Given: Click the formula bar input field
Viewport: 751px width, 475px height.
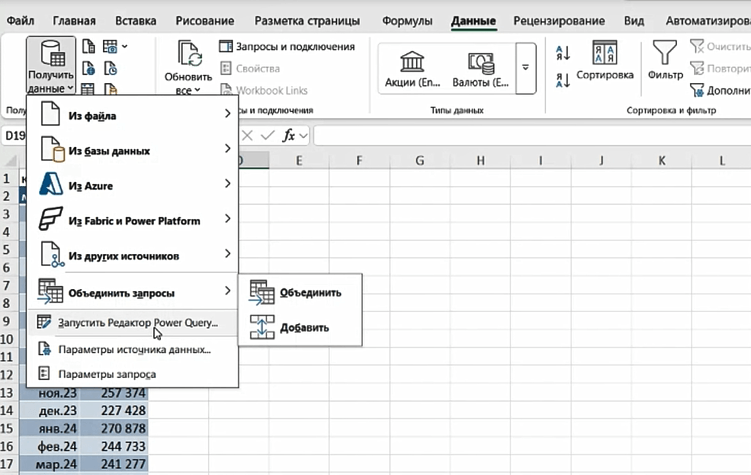Looking at the screenshot, I should click(x=532, y=136).
